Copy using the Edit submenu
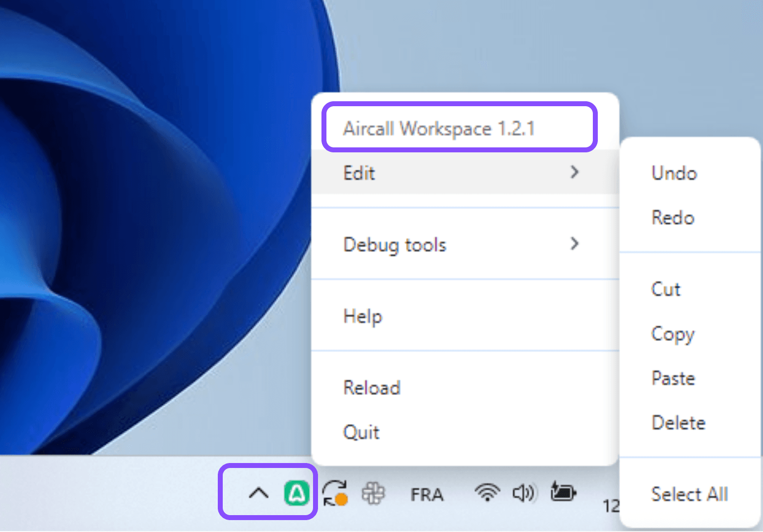The image size is (763, 532). pos(673,334)
